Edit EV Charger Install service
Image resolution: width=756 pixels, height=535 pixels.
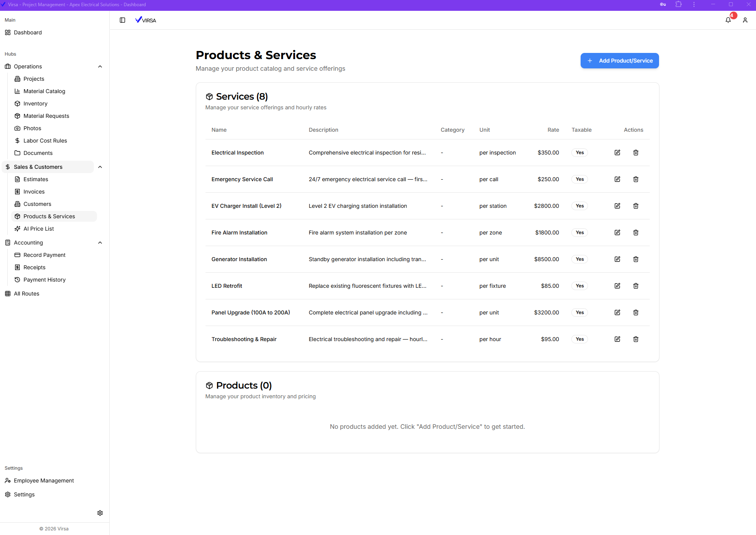click(617, 206)
